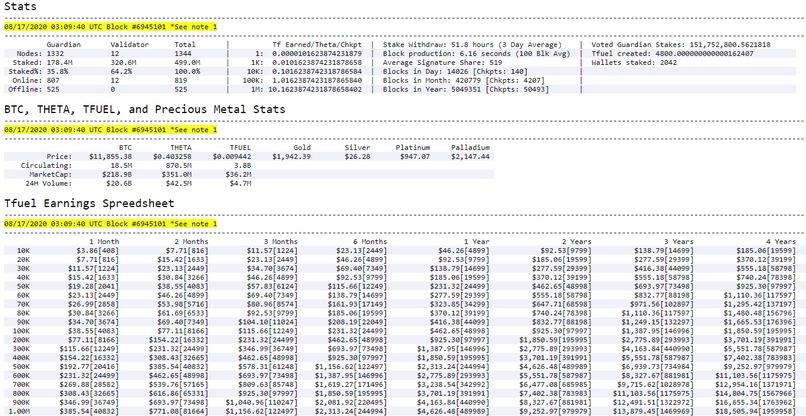The width and height of the screenshot is (806, 416).
Task: Select the 700K row 1 Month cell "$269.88[28582]"
Action: pyautogui.click(x=91, y=385)
